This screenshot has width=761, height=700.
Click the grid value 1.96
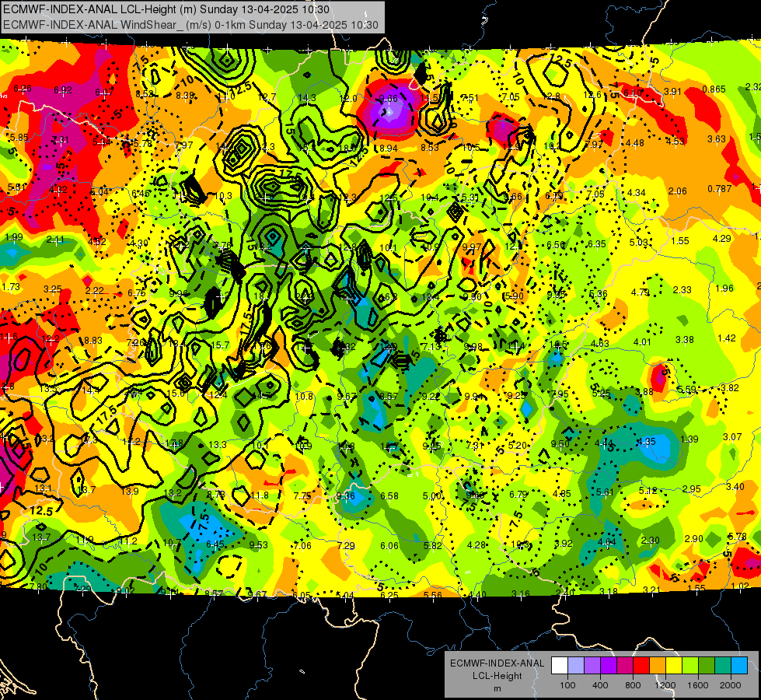pos(724,289)
